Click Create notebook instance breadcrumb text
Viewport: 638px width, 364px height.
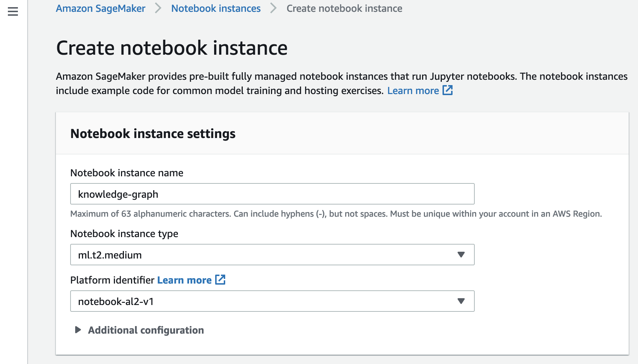click(344, 8)
